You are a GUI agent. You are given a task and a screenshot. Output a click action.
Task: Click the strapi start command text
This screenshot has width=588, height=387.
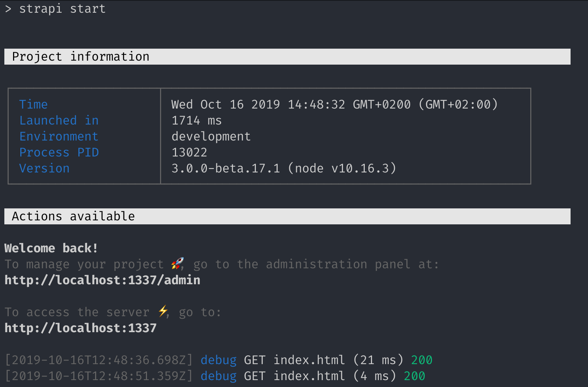pyautogui.click(x=62, y=9)
